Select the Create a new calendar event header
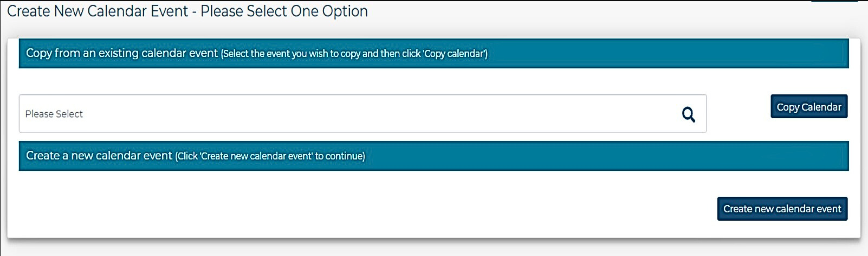Screen dimensions: 868x256 [433, 156]
